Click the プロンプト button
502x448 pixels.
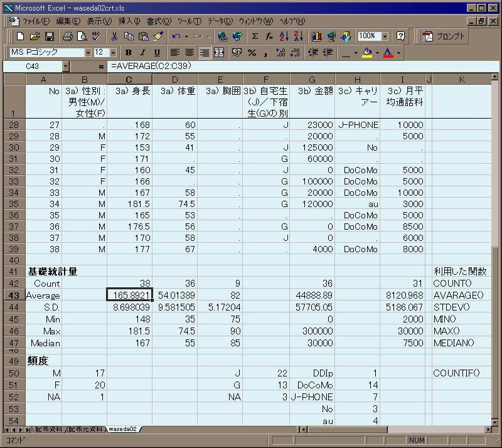pyautogui.click(x=445, y=36)
